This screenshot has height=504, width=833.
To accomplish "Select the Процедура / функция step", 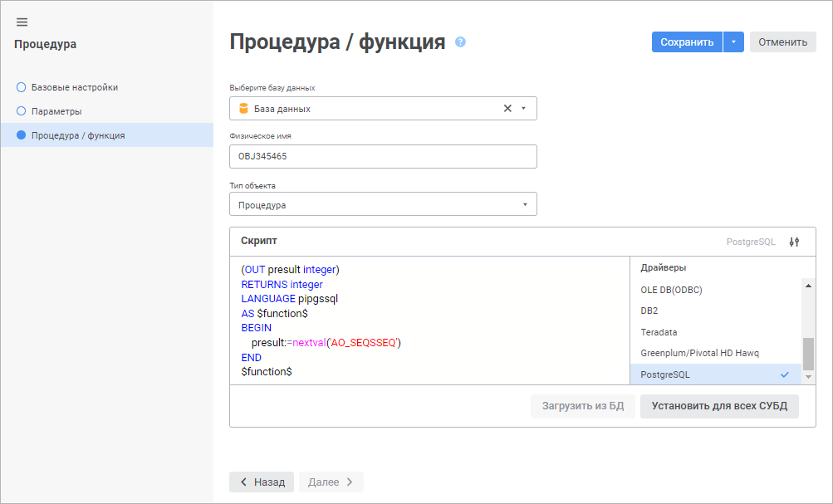I will (77, 135).
